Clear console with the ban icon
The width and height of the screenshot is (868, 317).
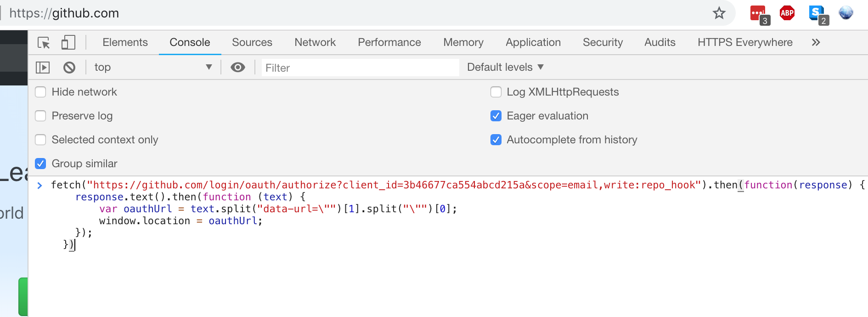click(69, 68)
